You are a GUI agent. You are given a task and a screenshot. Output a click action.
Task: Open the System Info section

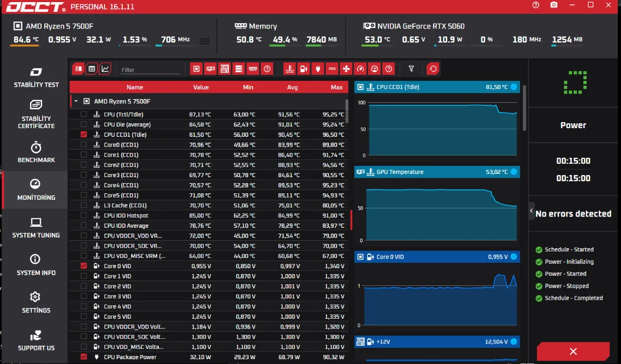coord(36,265)
